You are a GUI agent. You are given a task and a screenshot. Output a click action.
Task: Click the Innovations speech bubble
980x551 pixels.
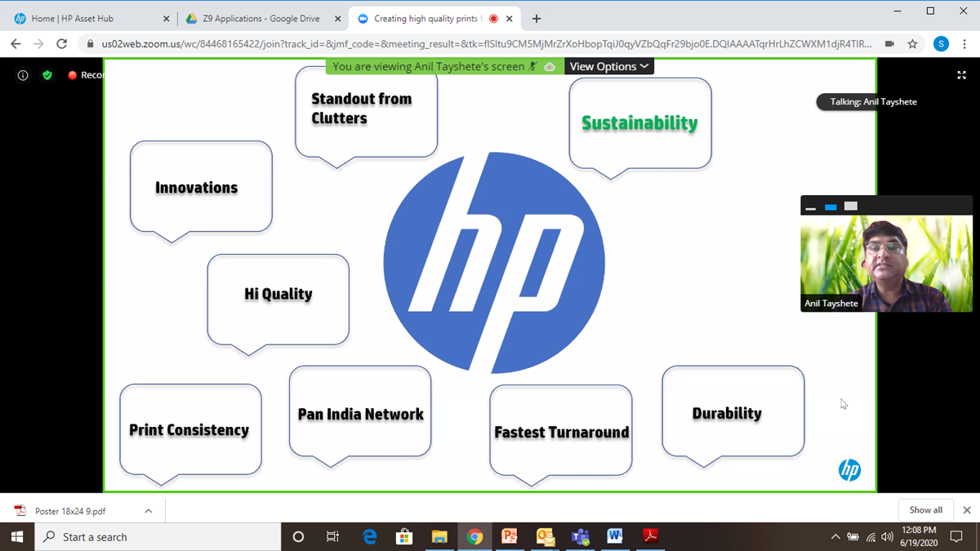(x=201, y=190)
